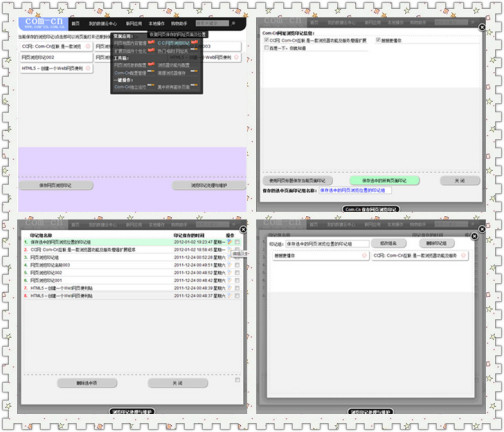Tick checkbox for row 6 网页浏览印记001
This screenshot has height=432, width=504.
(x=237, y=280)
